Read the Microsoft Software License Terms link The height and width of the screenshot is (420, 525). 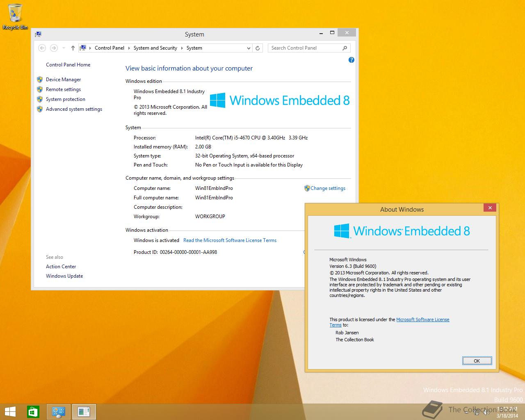230,240
